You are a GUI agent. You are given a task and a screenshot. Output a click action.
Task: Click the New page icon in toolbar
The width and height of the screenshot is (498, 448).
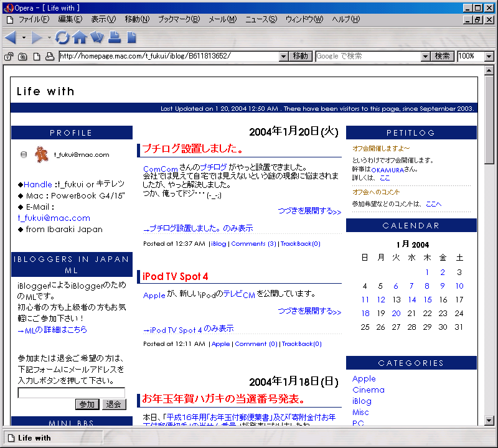[131, 37]
